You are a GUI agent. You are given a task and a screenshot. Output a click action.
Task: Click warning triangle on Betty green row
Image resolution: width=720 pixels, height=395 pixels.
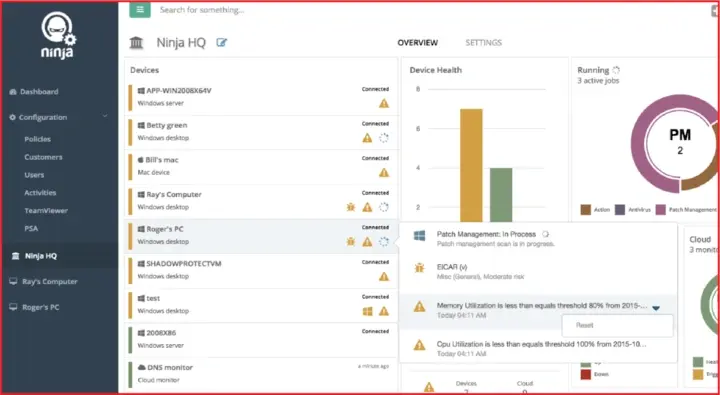pyautogui.click(x=367, y=138)
